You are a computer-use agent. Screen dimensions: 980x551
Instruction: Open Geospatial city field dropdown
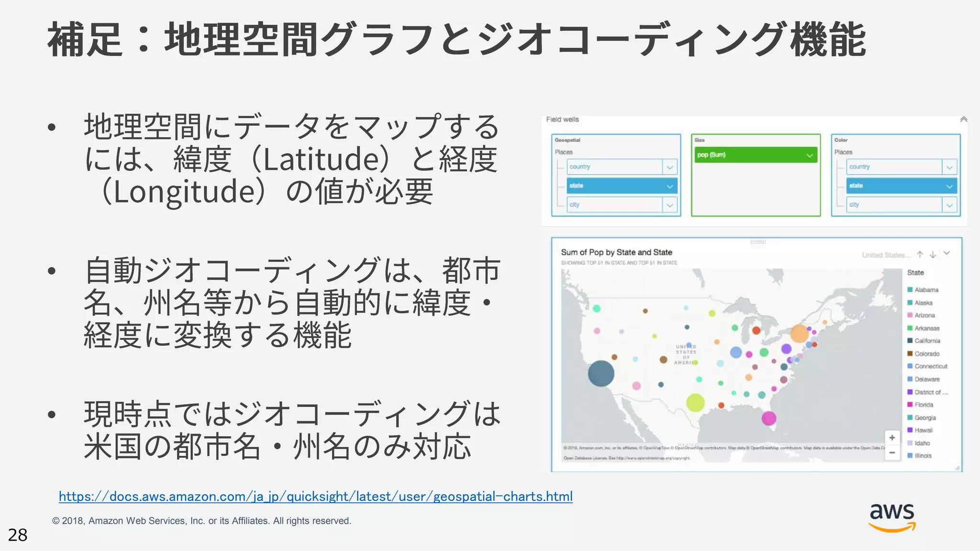[669, 205]
